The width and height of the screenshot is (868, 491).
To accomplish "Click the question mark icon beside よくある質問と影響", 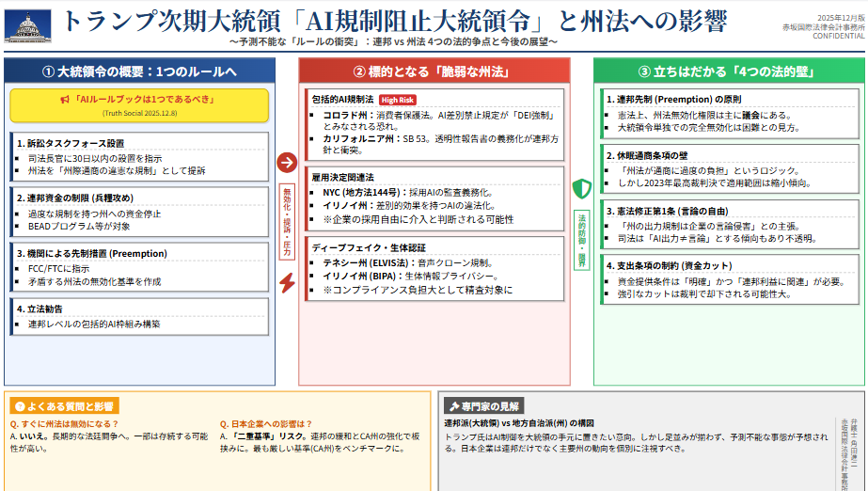I will [x=19, y=406].
